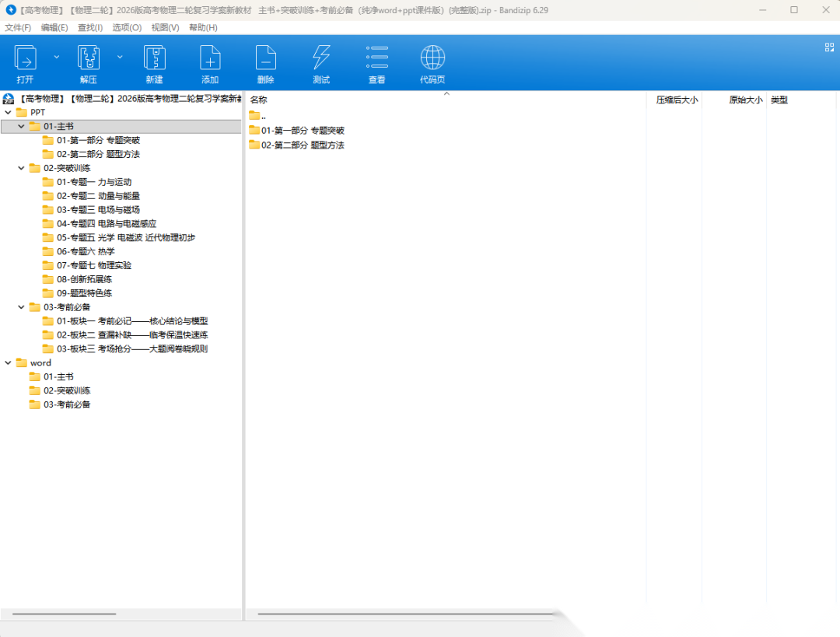Click the Add (添加) files icon

[210, 59]
